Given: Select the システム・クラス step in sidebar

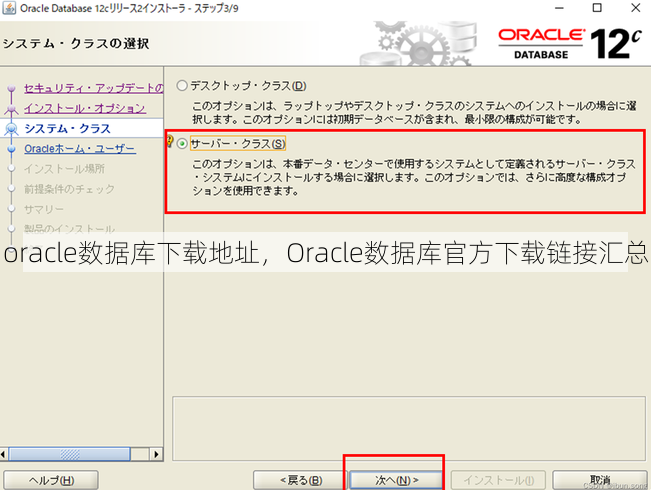Looking at the screenshot, I should pyautogui.click(x=68, y=128).
